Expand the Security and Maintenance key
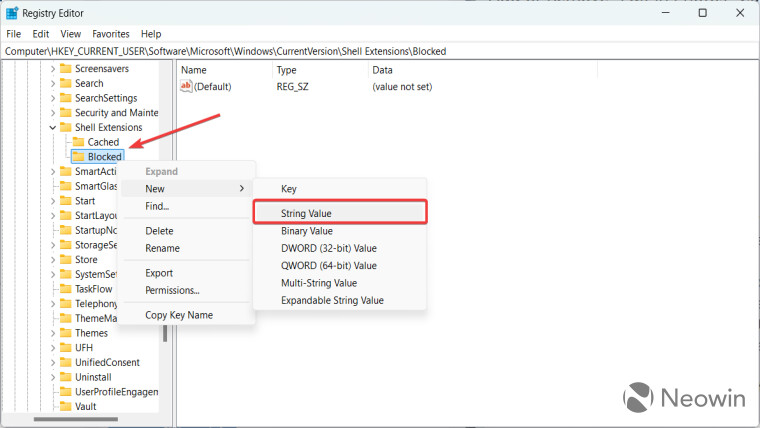 [53, 113]
